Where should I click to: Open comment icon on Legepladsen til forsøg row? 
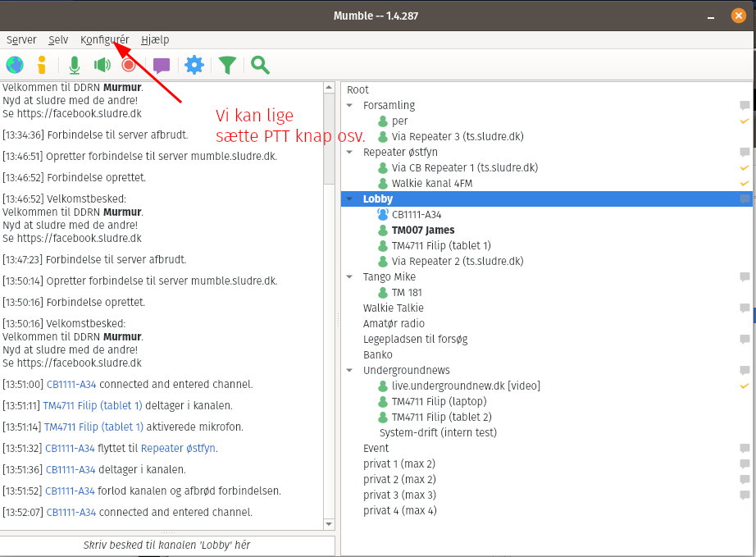click(745, 339)
